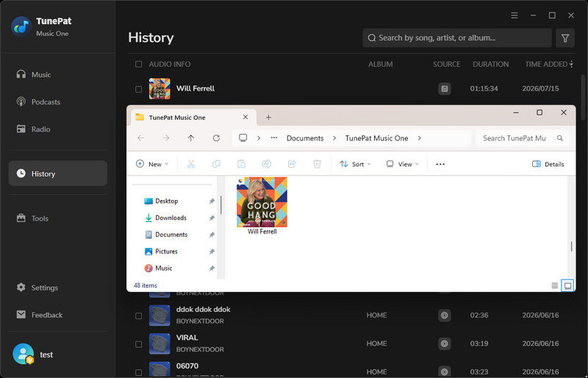Open the test user profile avatar
This screenshot has height=378, width=588.
[x=24, y=354]
